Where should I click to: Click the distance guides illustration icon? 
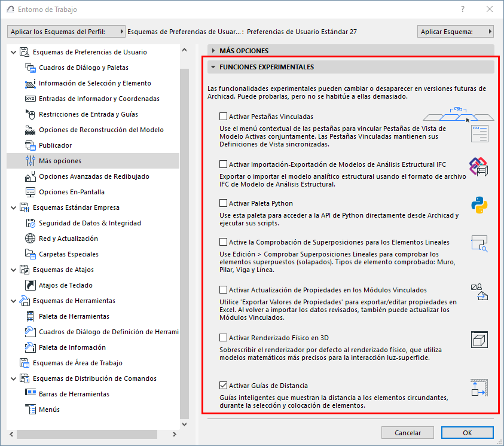(x=479, y=387)
